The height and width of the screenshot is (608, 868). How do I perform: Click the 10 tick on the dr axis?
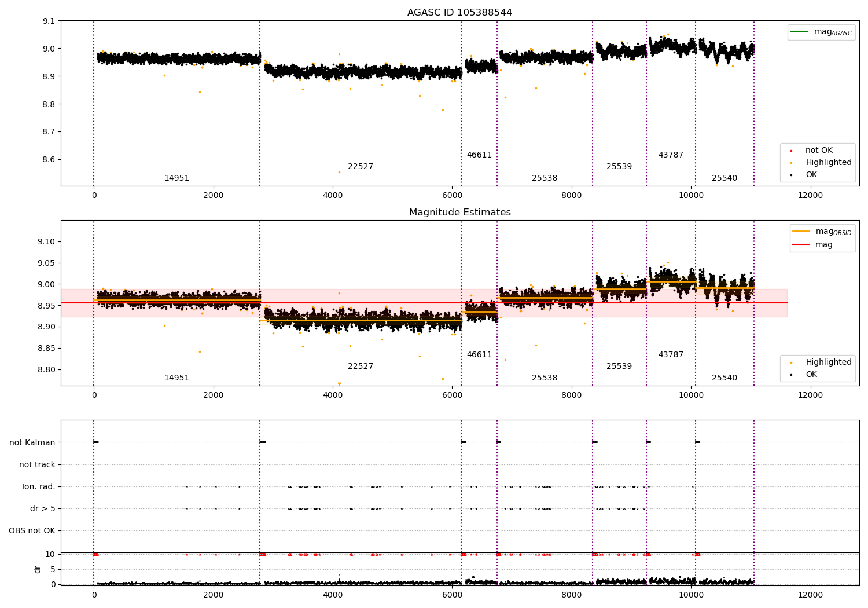pyautogui.click(x=50, y=555)
